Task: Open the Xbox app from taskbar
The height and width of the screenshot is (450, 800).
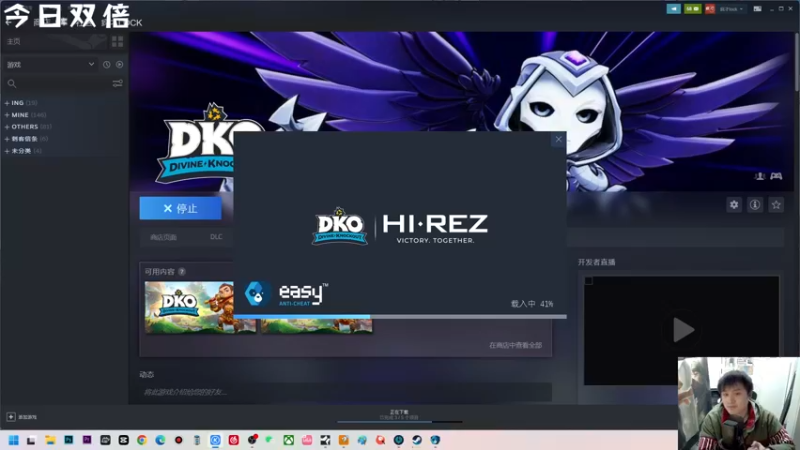Action: [289, 440]
